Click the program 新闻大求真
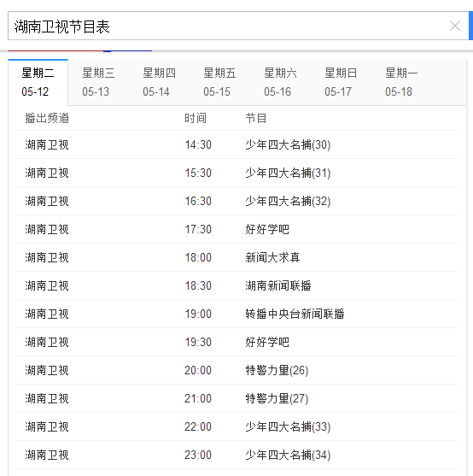The image size is (473, 476). [272, 258]
